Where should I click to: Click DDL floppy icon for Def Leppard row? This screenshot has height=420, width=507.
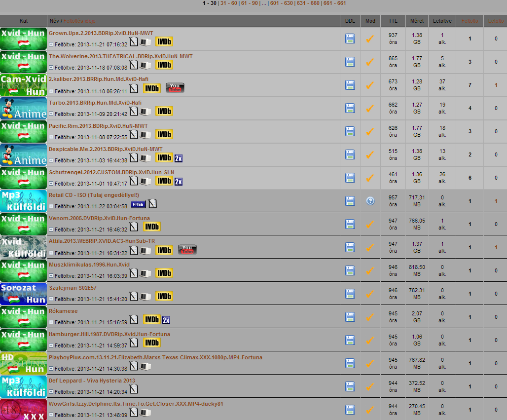click(x=350, y=386)
